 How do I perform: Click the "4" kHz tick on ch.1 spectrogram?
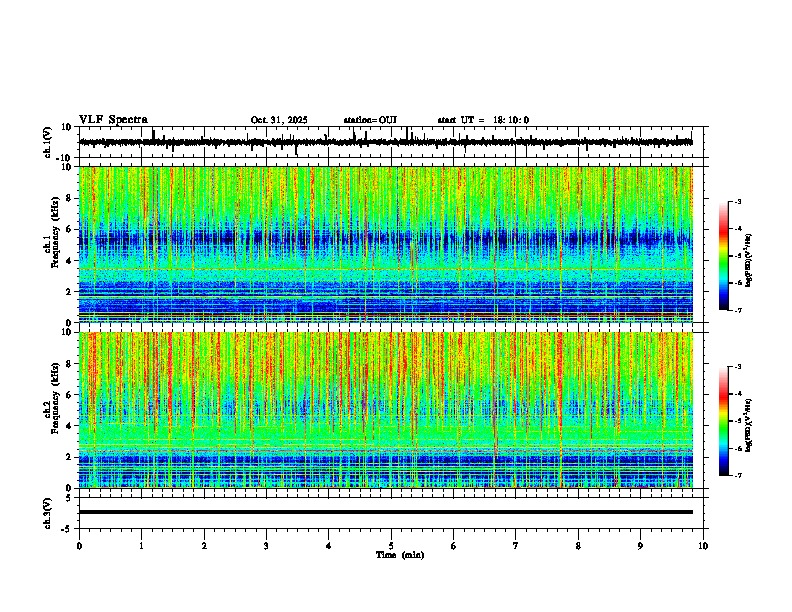pyautogui.click(x=70, y=261)
